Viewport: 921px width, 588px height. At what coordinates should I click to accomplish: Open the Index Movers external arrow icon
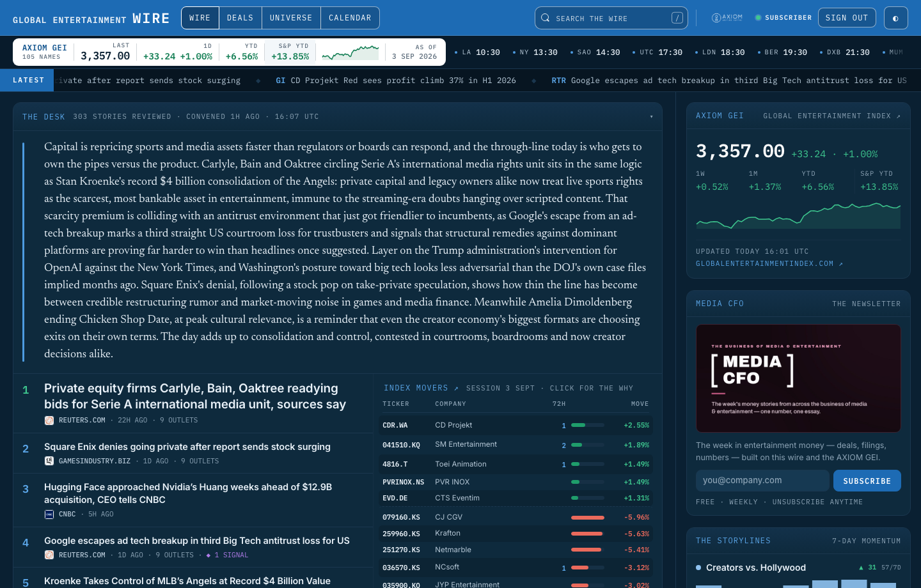click(x=456, y=388)
